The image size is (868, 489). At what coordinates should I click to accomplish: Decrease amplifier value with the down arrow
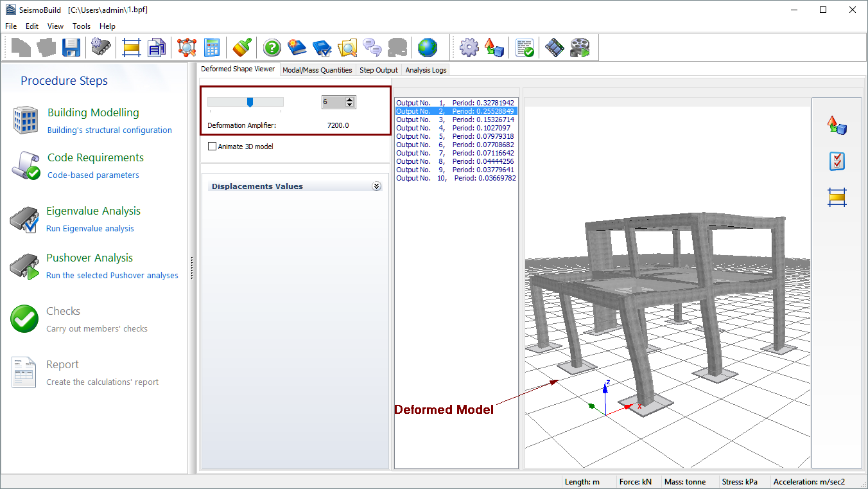pos(349,105)
